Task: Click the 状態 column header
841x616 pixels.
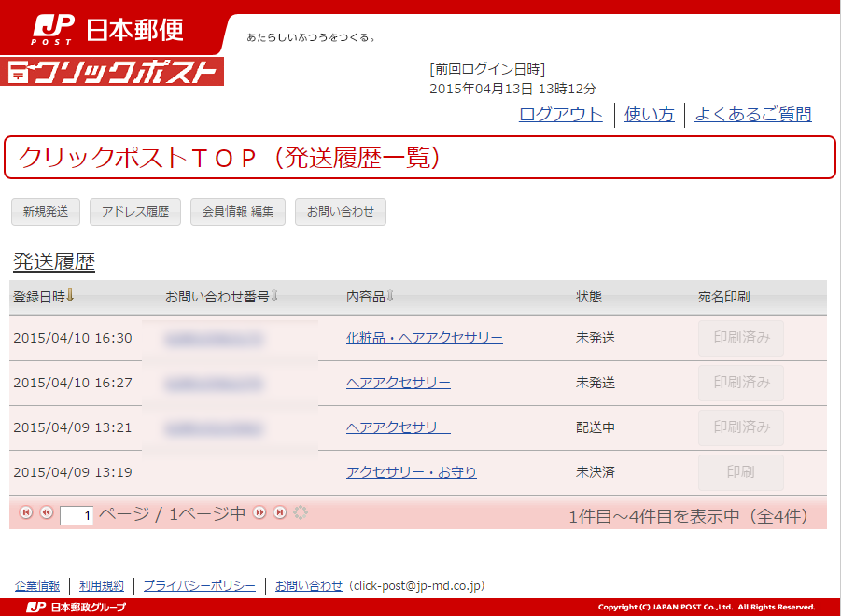Action: coord(589,297)
